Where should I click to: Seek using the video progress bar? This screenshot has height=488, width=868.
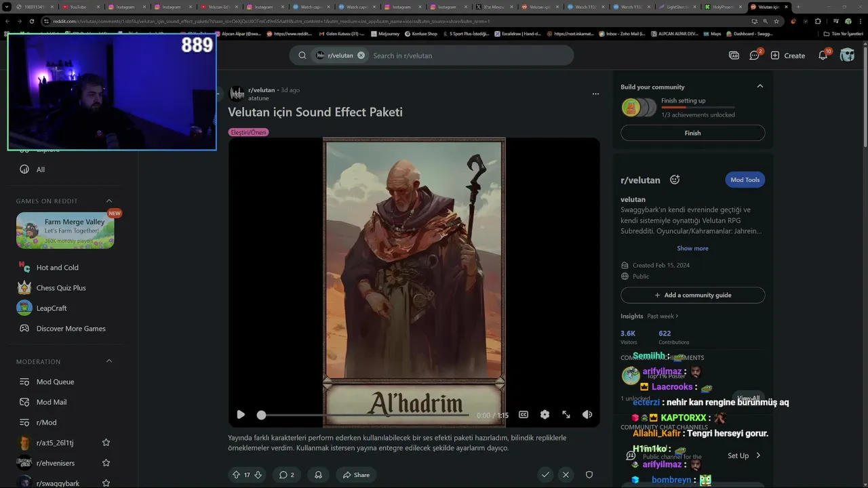[x=364, y=415]
